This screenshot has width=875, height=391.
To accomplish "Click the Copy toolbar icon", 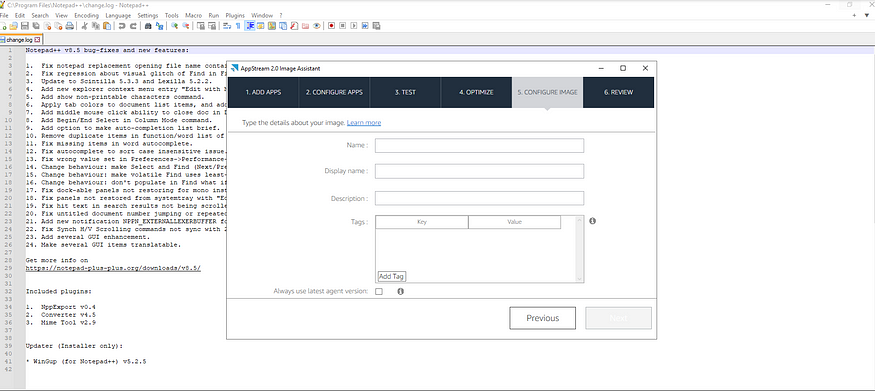I will coord(95,26).
